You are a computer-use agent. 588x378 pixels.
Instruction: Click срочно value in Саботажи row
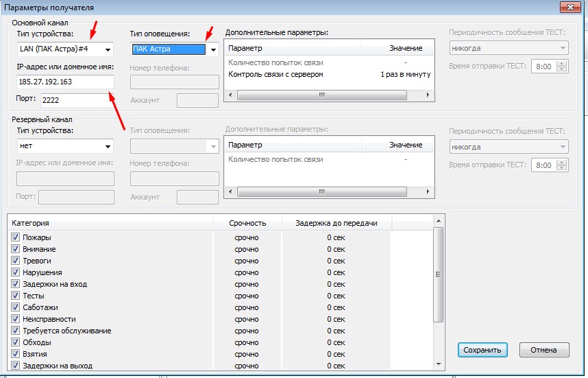[247, 307]
